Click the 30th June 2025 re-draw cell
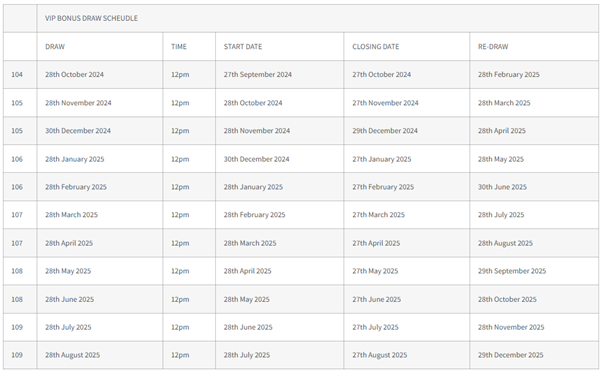This screenshot has width=602, height=371. tap(534, 187)
